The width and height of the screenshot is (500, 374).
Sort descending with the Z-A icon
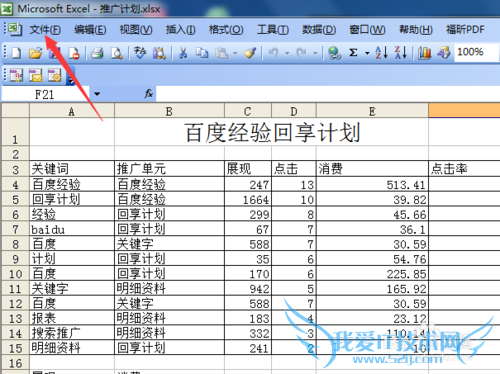click(401, 53)
